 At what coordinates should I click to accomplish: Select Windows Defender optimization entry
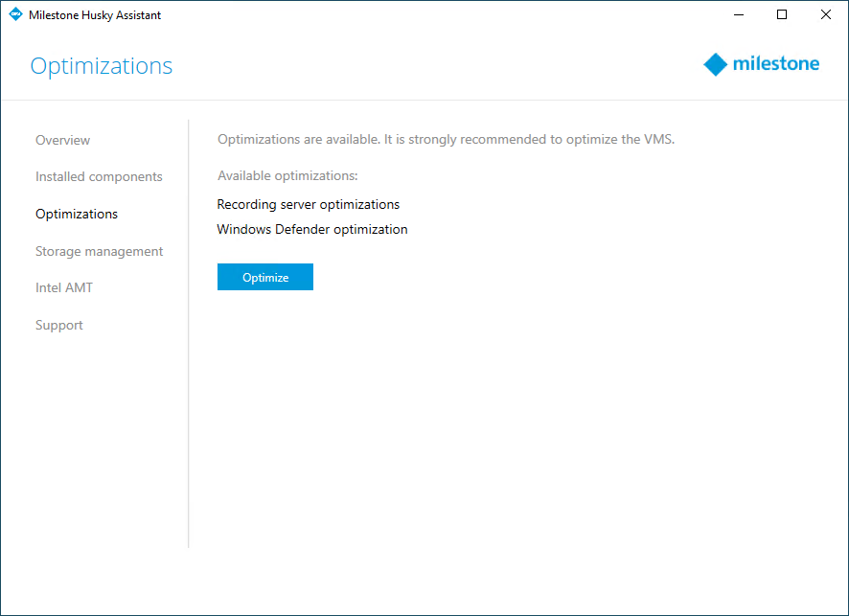pyautogui.click(x=312, y=230)
